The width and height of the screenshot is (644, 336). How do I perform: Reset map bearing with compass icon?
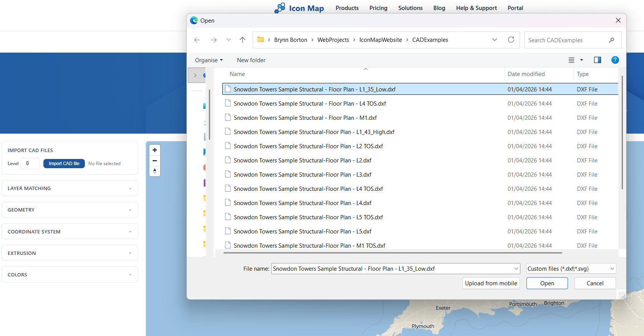point(155,171)
